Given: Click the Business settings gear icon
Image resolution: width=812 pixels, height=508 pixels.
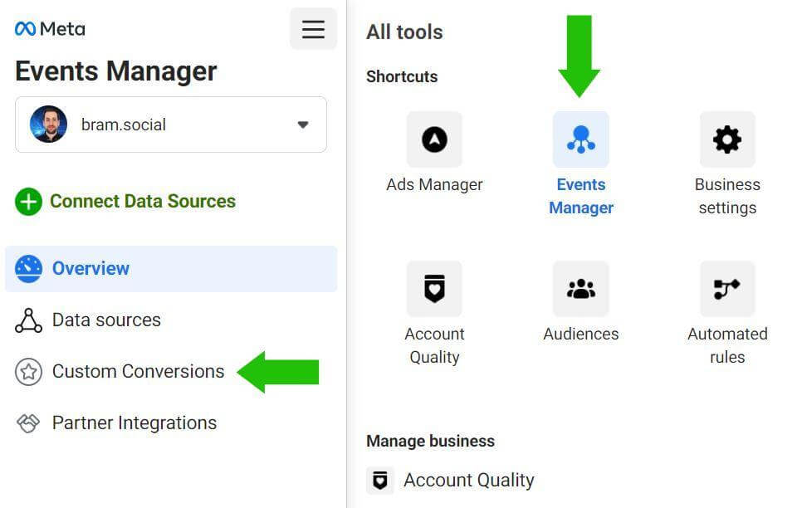Looking at the screenshot, I should pos(727,139).
